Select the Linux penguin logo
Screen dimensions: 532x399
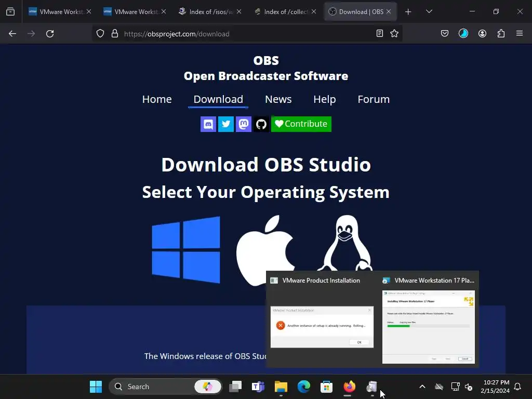[x=345, y=243]
